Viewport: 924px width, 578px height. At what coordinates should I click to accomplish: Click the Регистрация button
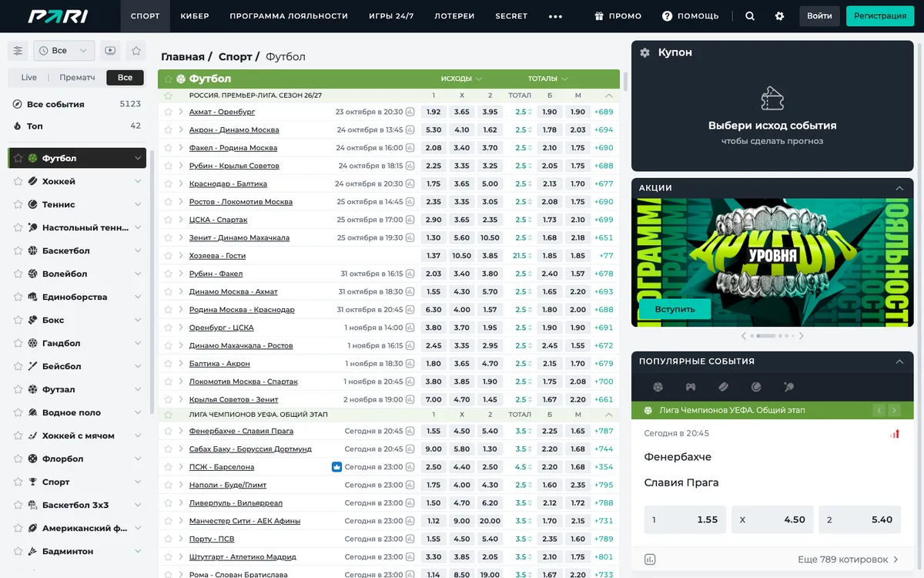click(x=880, y=16)
